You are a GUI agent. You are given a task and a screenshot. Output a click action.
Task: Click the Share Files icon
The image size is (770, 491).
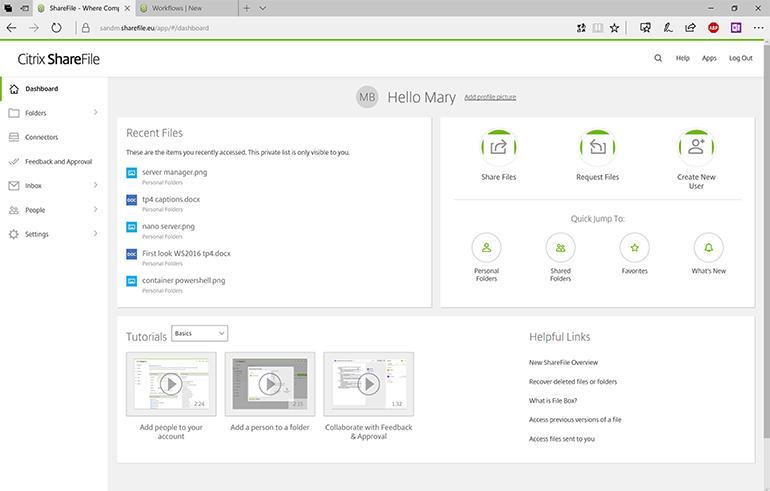[498, 147]
